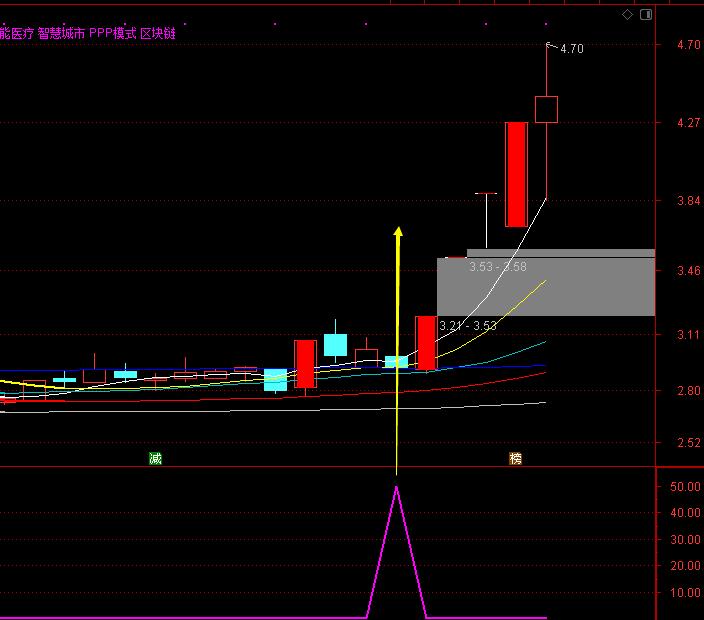Click the 4.70 value on the price scale
This screenshot has width=704, height=620.
pyautogui.click(x=689, y=45)
